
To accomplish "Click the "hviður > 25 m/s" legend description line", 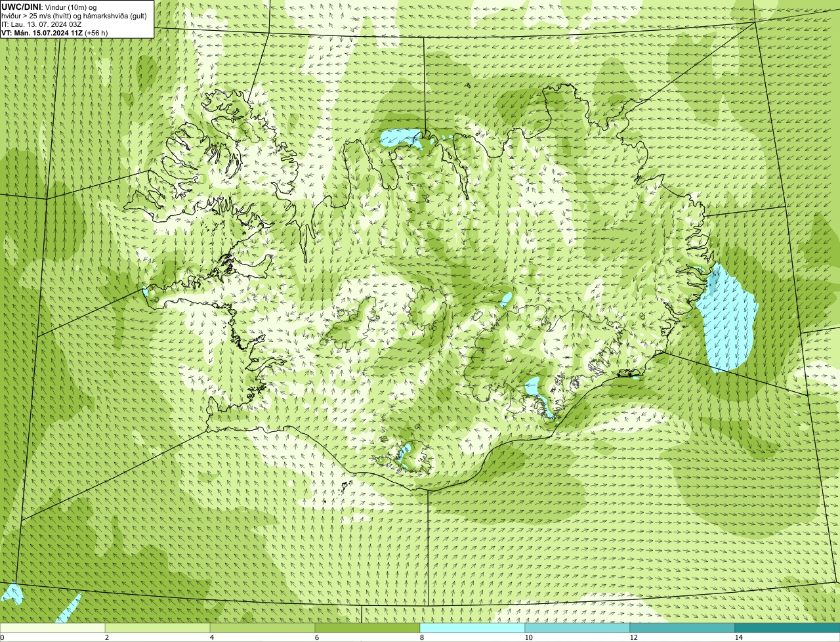I will click(x=74, y=16).
